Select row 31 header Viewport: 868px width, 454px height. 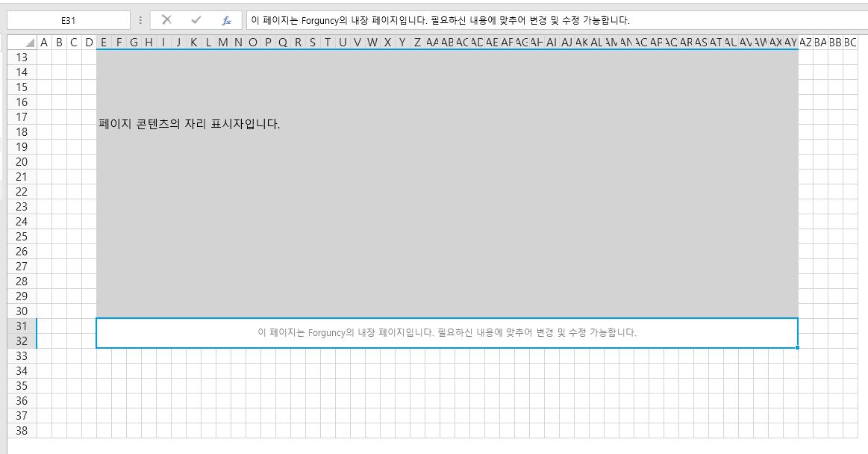coord(22,326)
